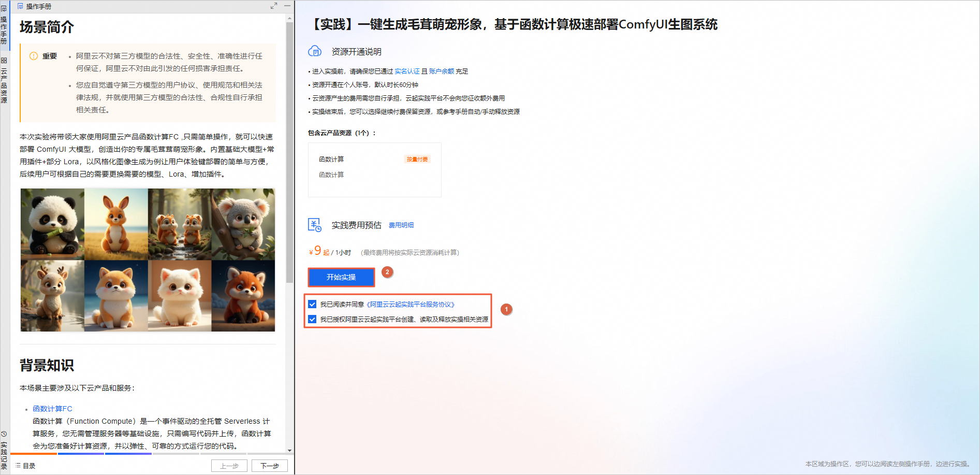Click the 开始实操 button

[341, 277]
